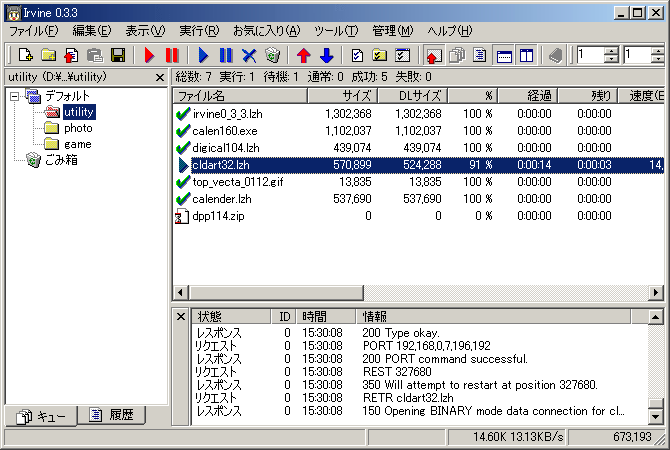Click the save floppy disk icon
The width and height of the screenshot is (670, 450).
tap(118, 55)
